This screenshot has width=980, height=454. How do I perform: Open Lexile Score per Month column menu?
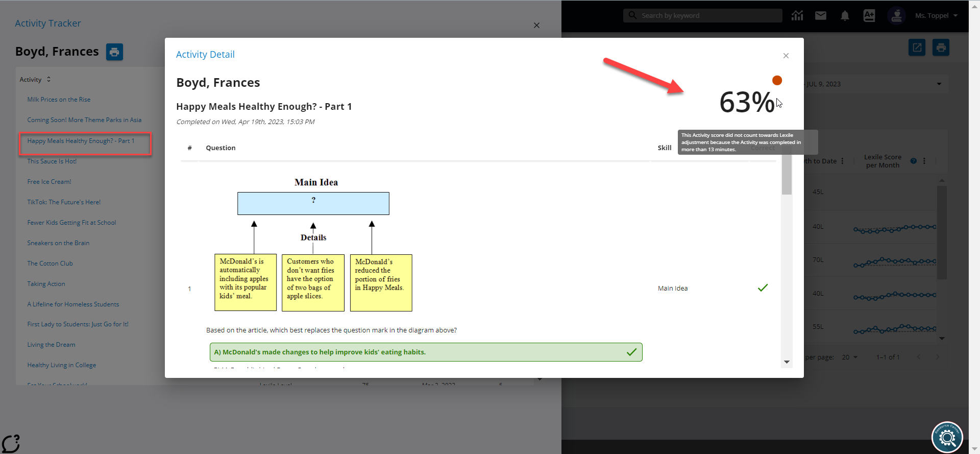click(924, 161)
